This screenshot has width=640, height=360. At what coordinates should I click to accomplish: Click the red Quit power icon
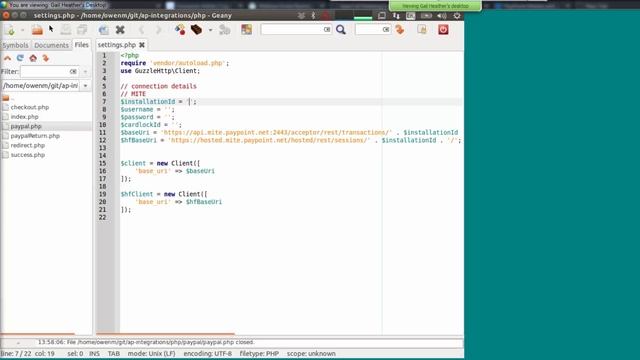[x=443, y=29]
